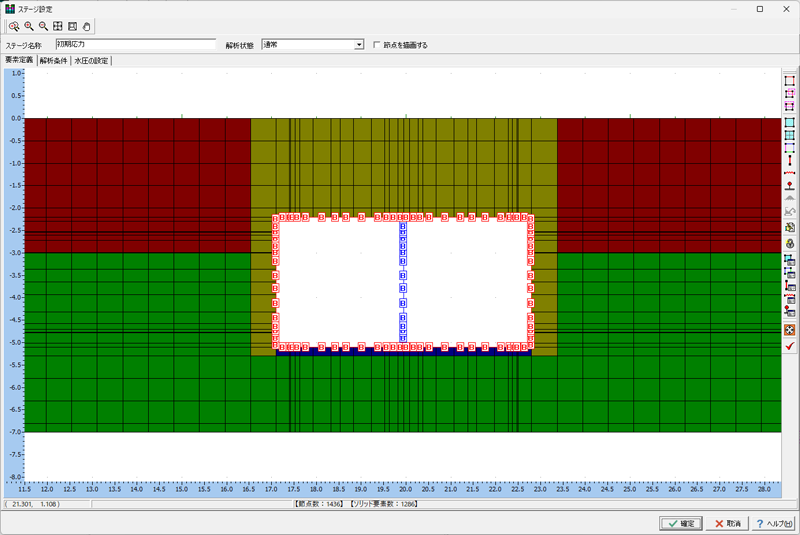Switch to the 解析条件 tab
This screenshot has width=800, height=535.
pos(54,61)
